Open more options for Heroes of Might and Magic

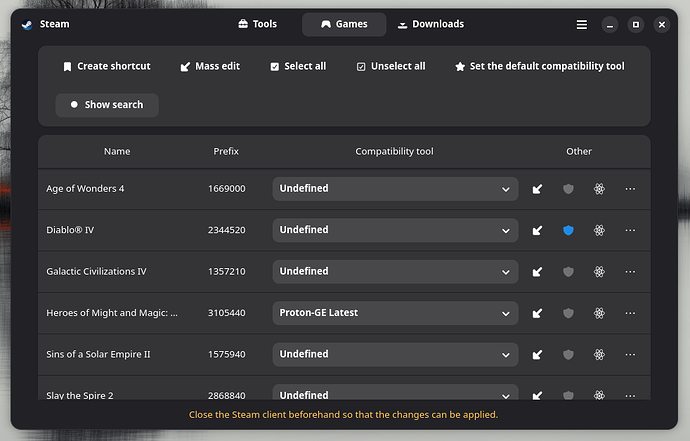(630, 313)
